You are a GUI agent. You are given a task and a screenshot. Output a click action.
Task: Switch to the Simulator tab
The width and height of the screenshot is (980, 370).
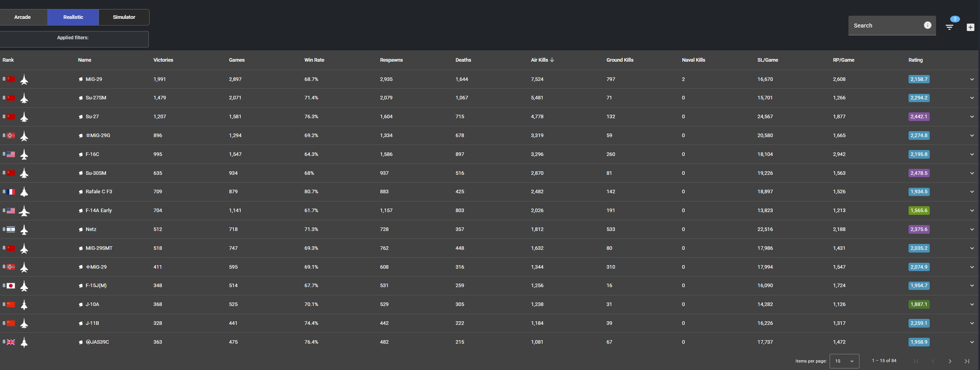pyautogui.click(x=124, y=17)
